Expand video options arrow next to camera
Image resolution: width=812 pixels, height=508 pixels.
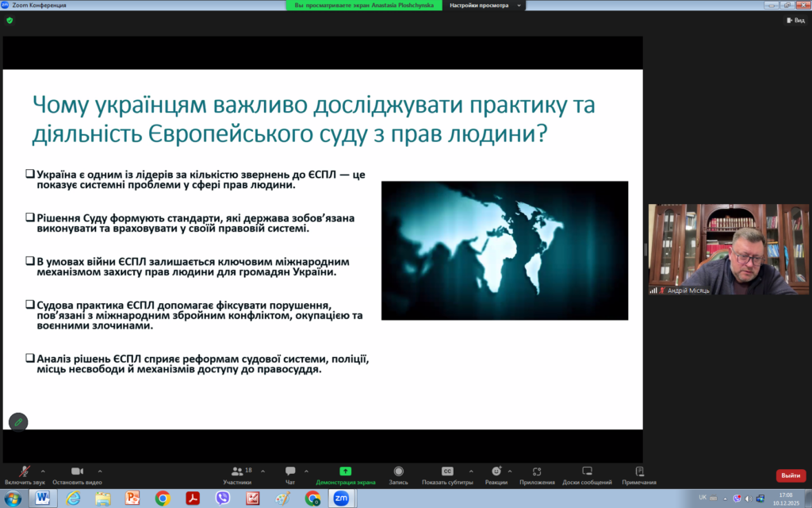[99, 471]
